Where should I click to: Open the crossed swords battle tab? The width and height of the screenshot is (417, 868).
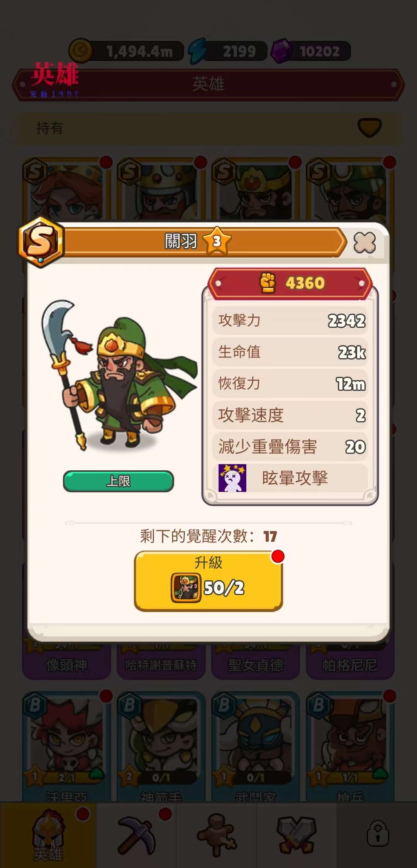pyautogui.click(x=296, y=835)
